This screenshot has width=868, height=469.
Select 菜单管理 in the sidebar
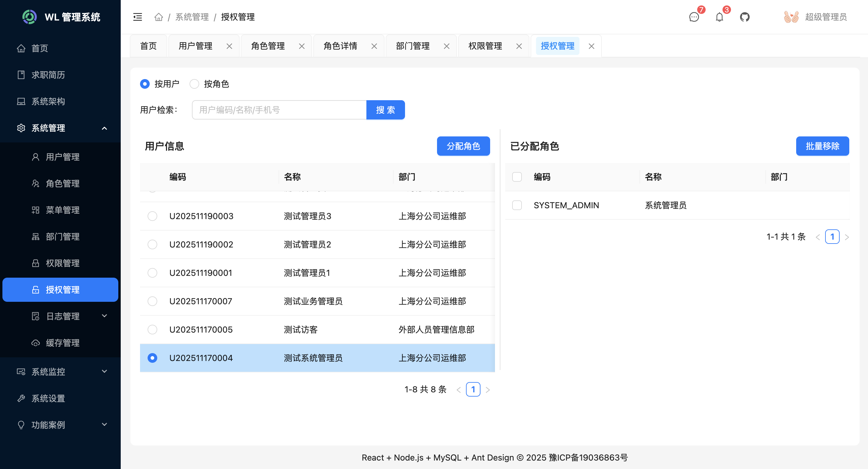[63, 210]
